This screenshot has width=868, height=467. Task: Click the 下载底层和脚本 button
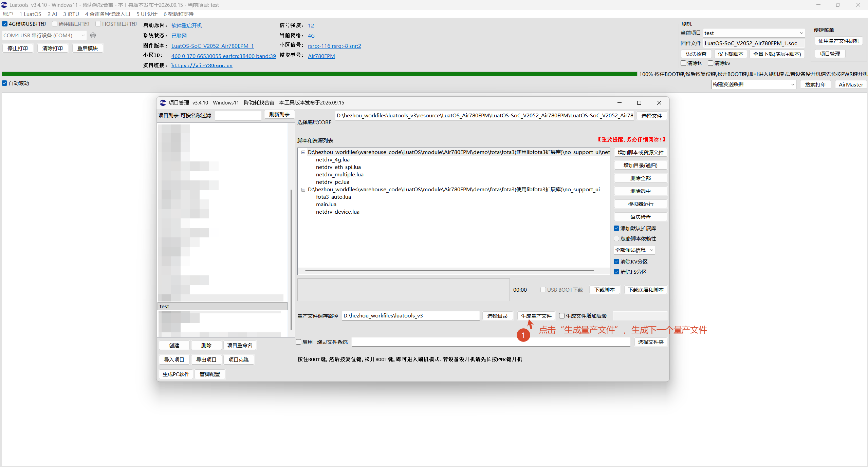pyautogui.click(x=646, y=290)
